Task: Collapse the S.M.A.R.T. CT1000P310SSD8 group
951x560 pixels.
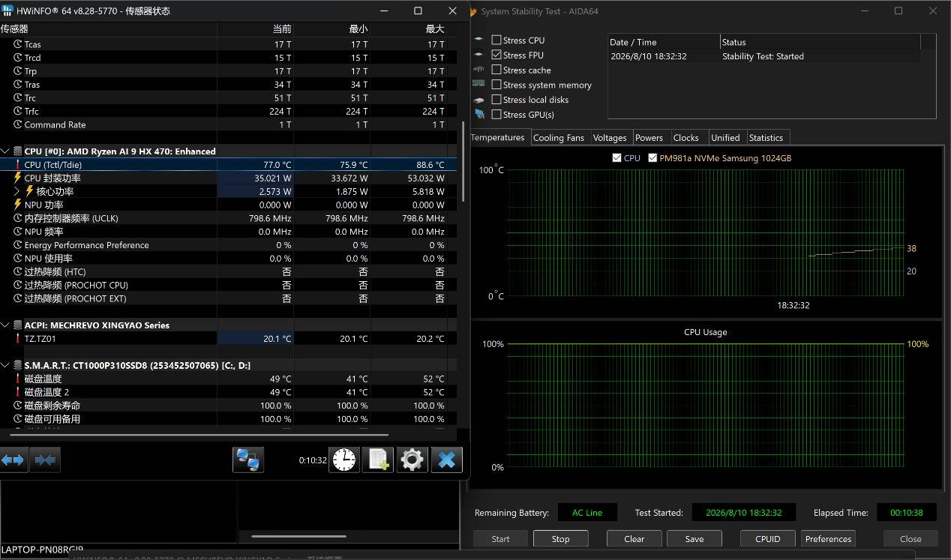Action: [x=6, y=365]
